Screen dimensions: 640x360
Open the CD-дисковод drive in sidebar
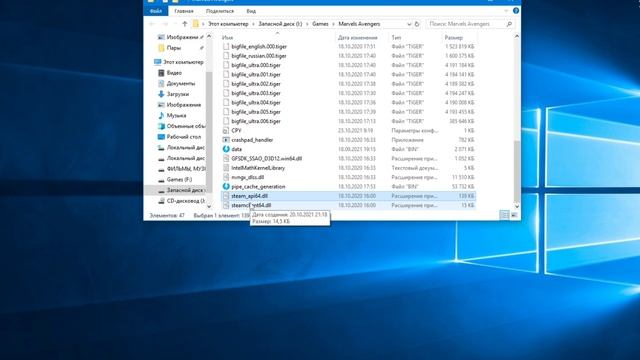point(186,200)
